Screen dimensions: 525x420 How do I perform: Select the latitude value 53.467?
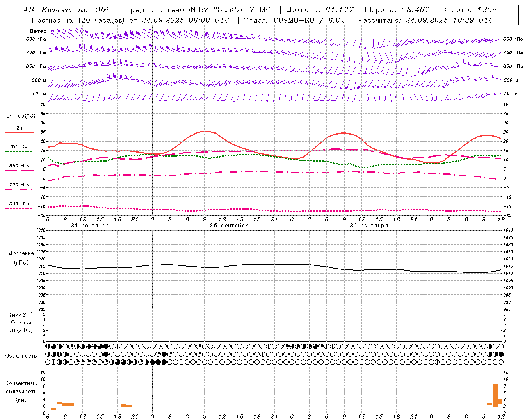[x=415, y=10]
